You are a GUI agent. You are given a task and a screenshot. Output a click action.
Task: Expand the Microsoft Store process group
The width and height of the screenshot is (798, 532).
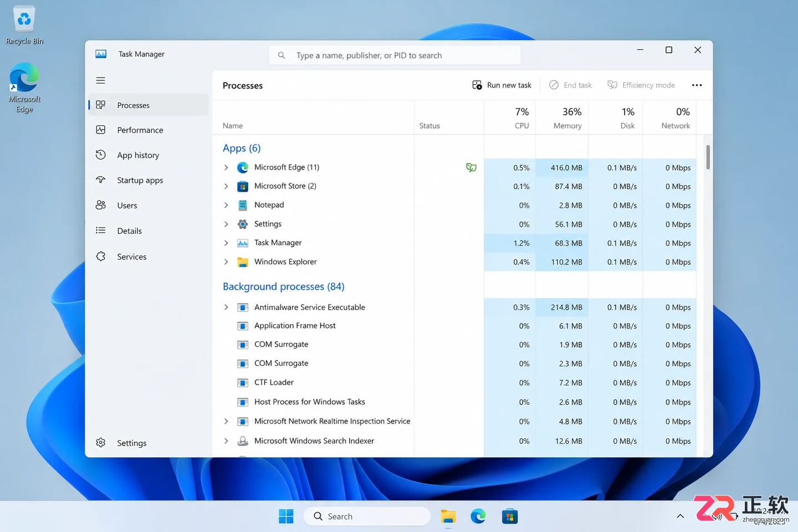(x=226, y=186)
